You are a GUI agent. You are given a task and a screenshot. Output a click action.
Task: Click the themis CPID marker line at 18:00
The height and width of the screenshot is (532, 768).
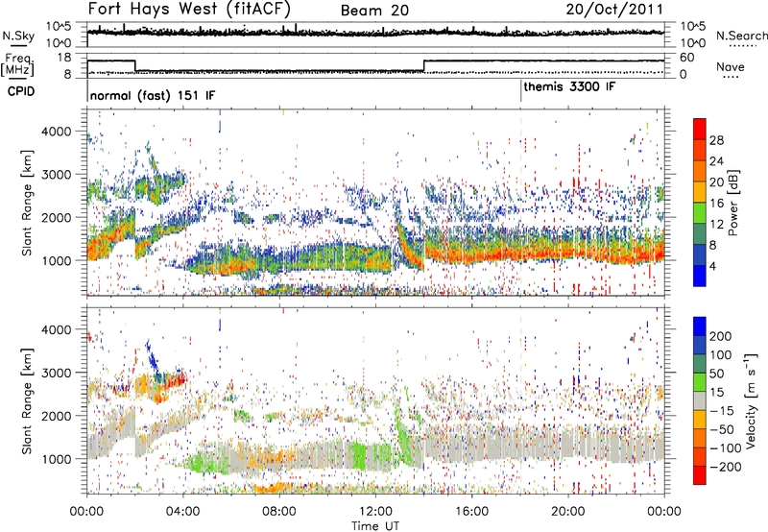[x=521, y=91]
